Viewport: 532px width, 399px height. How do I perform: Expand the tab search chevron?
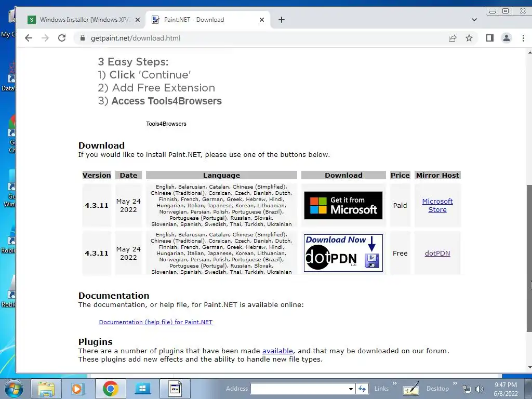pyautogui.click(x=474, y=20)
